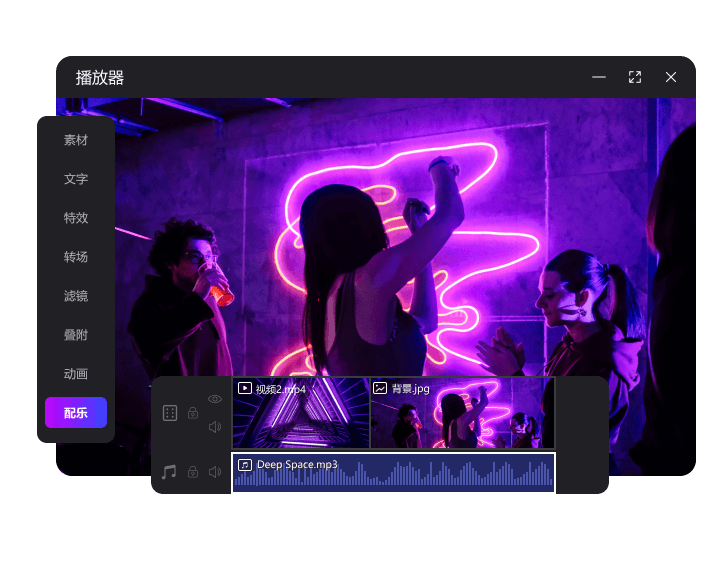This screenshot has height=572, width=722.
Task: Open the 特效 effects tab
Action: pos(76,218)
